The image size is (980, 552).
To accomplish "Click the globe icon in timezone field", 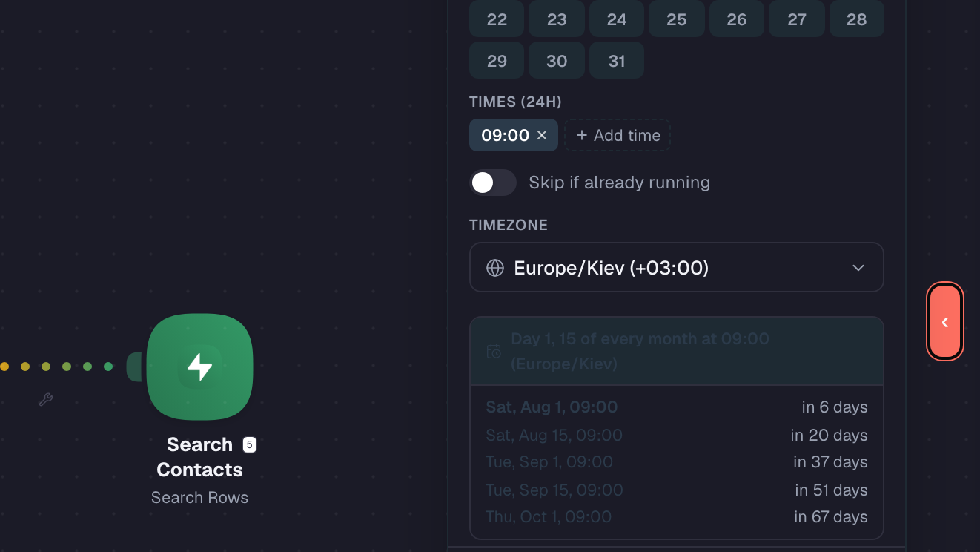I will pyautogui.click(x=495, y=268).
